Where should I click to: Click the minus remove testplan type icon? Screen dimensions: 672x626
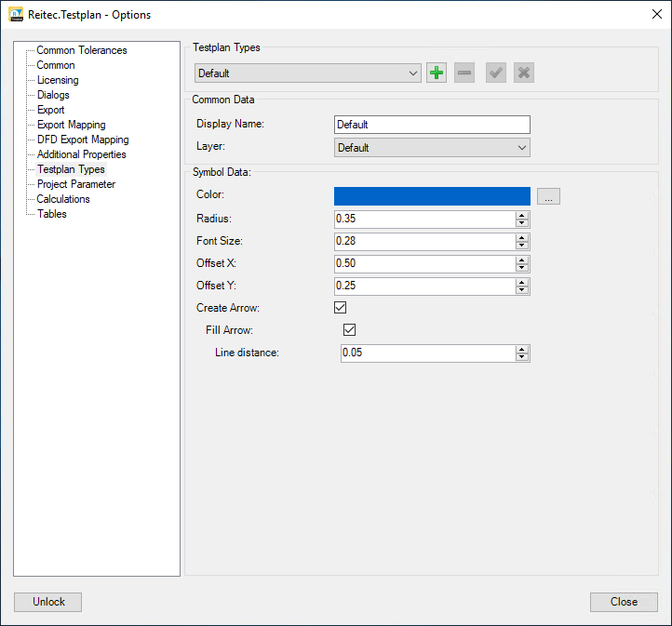tap(464, 73)
